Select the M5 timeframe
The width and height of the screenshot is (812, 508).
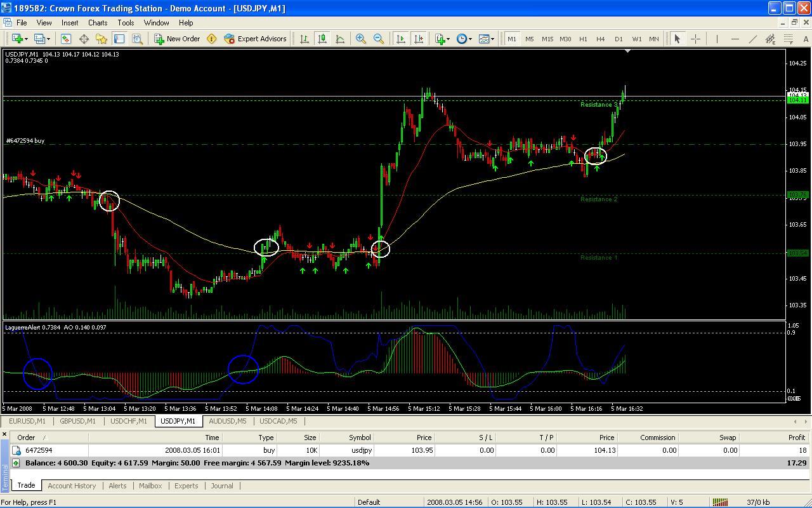530,39
